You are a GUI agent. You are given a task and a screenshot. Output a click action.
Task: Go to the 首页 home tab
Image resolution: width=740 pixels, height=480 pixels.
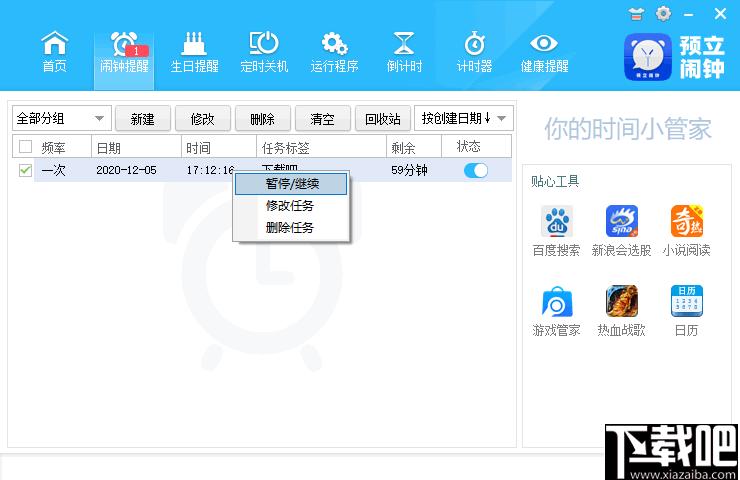55,52
